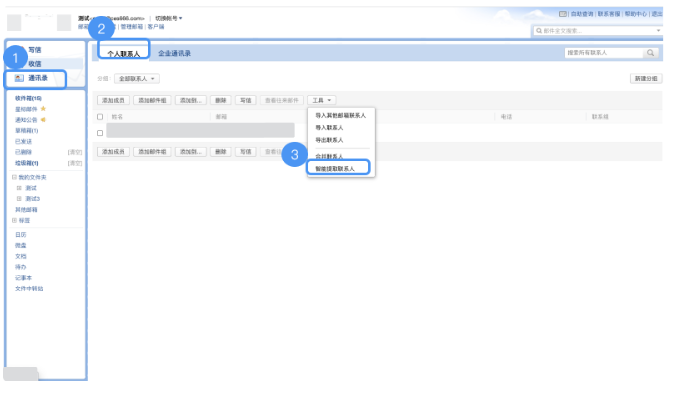
Task: Click 清空 next to 垃圾箱
Action: (x=75, y=163)
